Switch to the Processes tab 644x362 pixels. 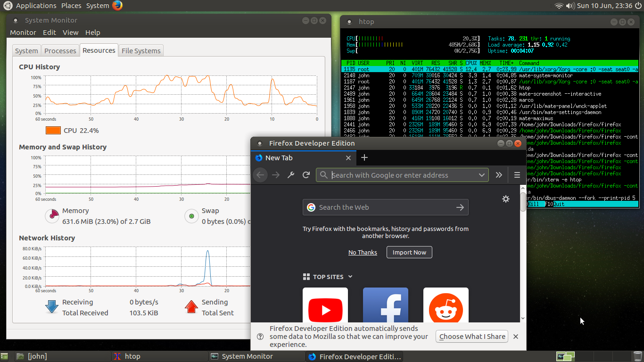(x=60, y=51)
